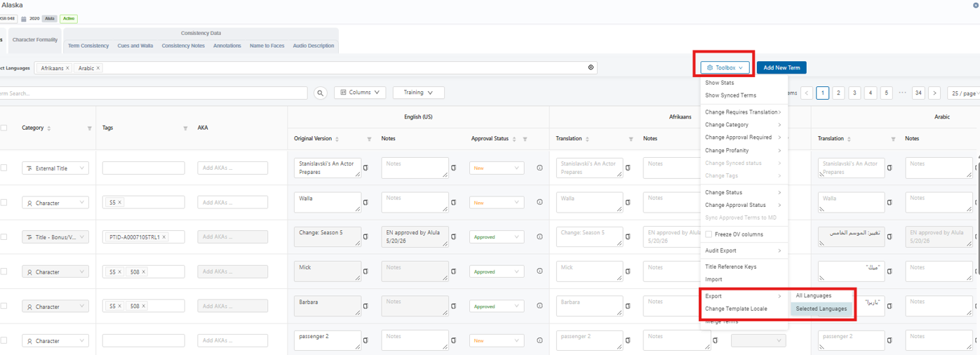Viewport: 980px width, 355px height.
Task: Click the filter icon in the Tags column header
Action: tap(185, 128)
